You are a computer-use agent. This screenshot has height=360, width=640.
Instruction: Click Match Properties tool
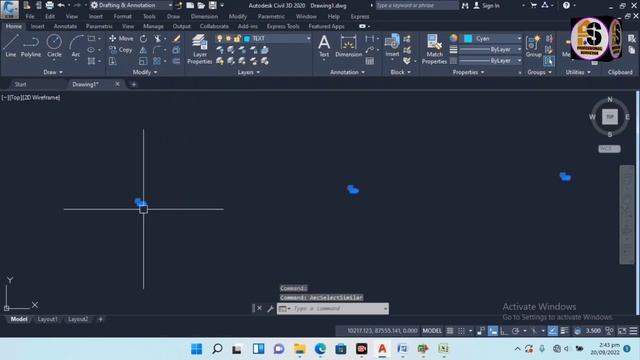[434, 49]
